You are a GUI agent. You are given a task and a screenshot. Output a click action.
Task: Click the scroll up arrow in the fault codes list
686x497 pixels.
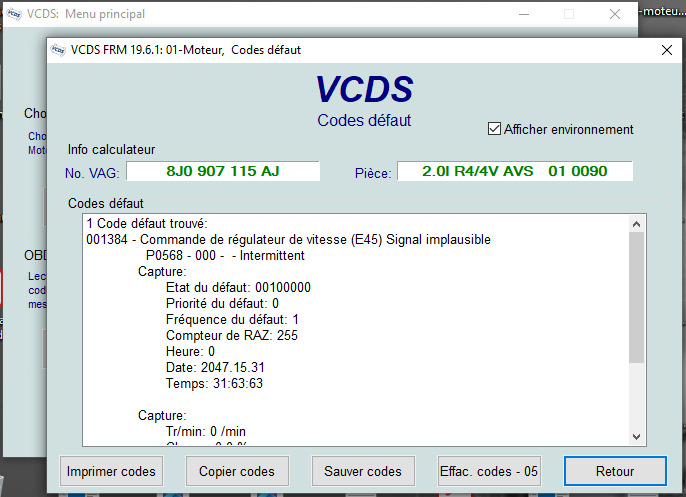click(x=637, y=224)
